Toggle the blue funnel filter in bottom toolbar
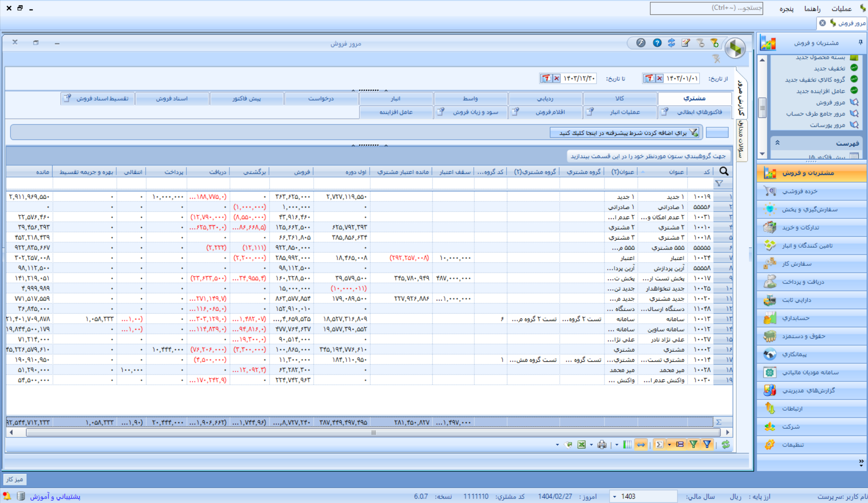 [707, 445]
